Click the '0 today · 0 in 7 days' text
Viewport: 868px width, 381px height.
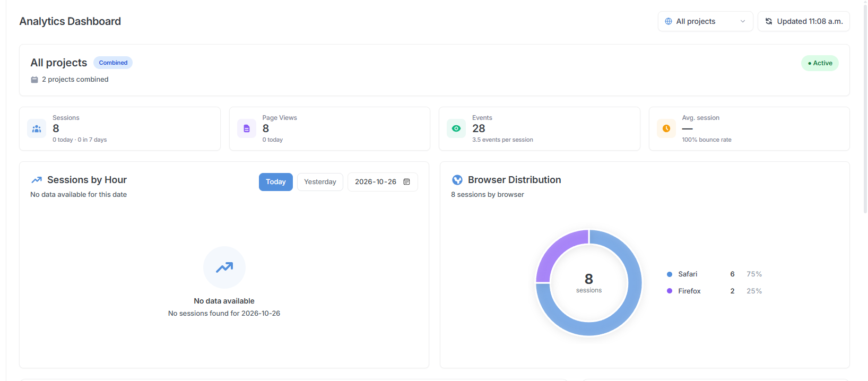tap(80, 140)
